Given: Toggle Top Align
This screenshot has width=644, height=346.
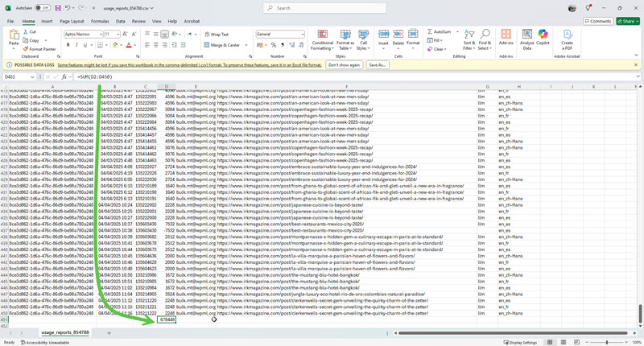Looking at the screenshot, I should [147, 34].
